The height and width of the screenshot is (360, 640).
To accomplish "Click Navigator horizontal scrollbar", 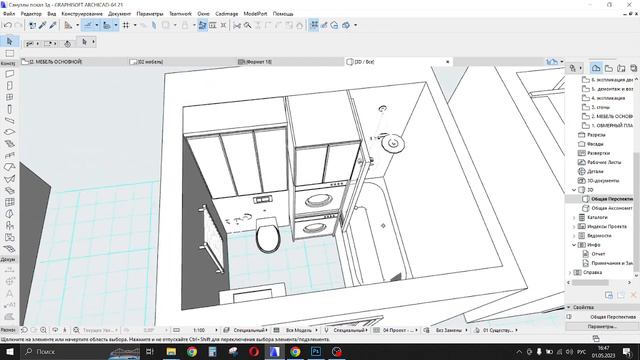I will point(590,282).
